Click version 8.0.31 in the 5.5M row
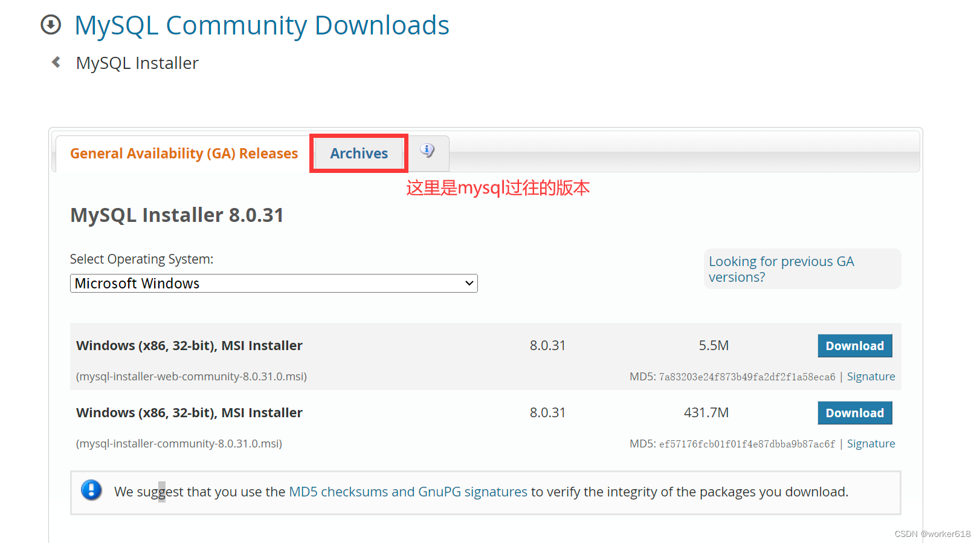 point(547,346)
